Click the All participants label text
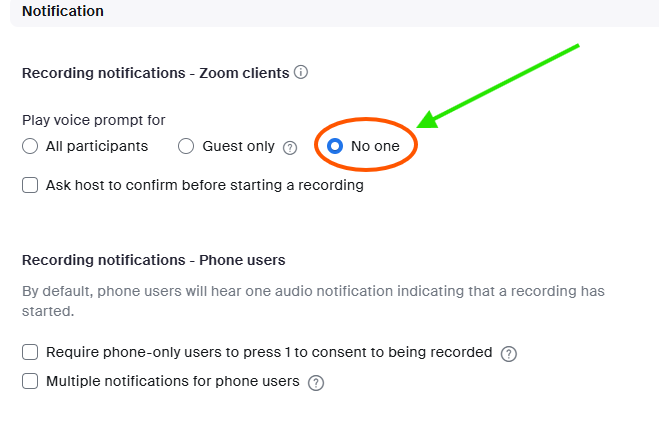The height and width of the screenshot is (432, 659). pyautogui.click(x=97, y=146)
